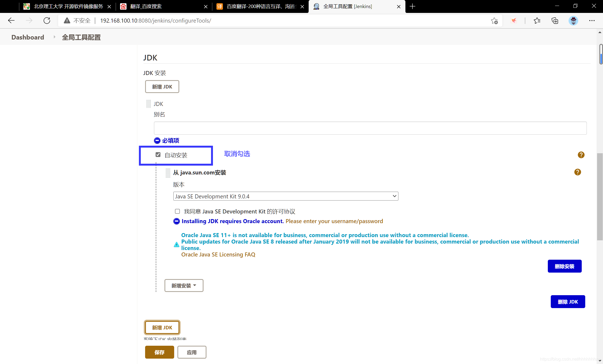603x364 pixels.
Task: Open a new browser tab
Action: coord(412,6)
